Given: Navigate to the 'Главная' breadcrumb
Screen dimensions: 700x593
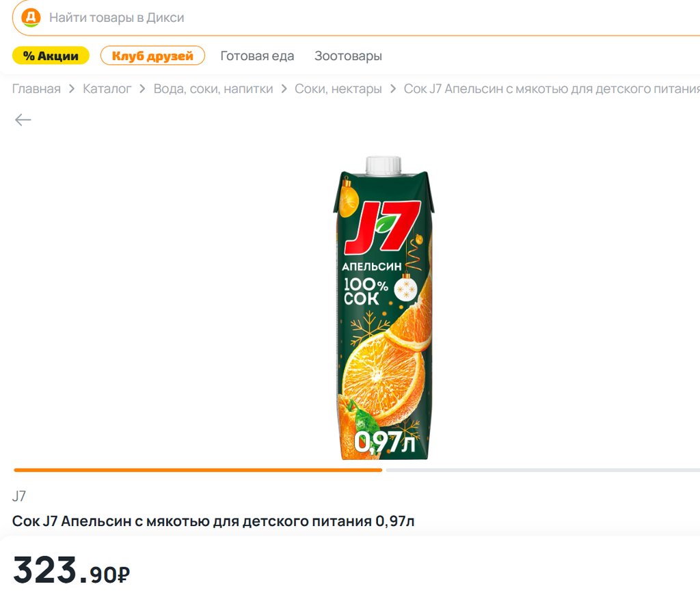Looking at the screenshot, I should [36, 89].
